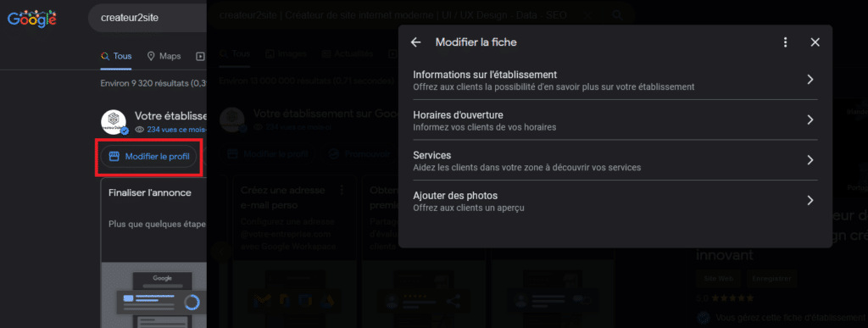
Task: Open the Finaliser l'annonce card
Action: 154,253
